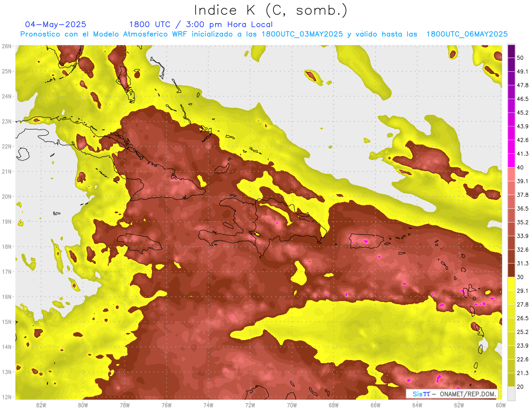
Task: Click colorbar label '25.2'
Action: point(523,332)
